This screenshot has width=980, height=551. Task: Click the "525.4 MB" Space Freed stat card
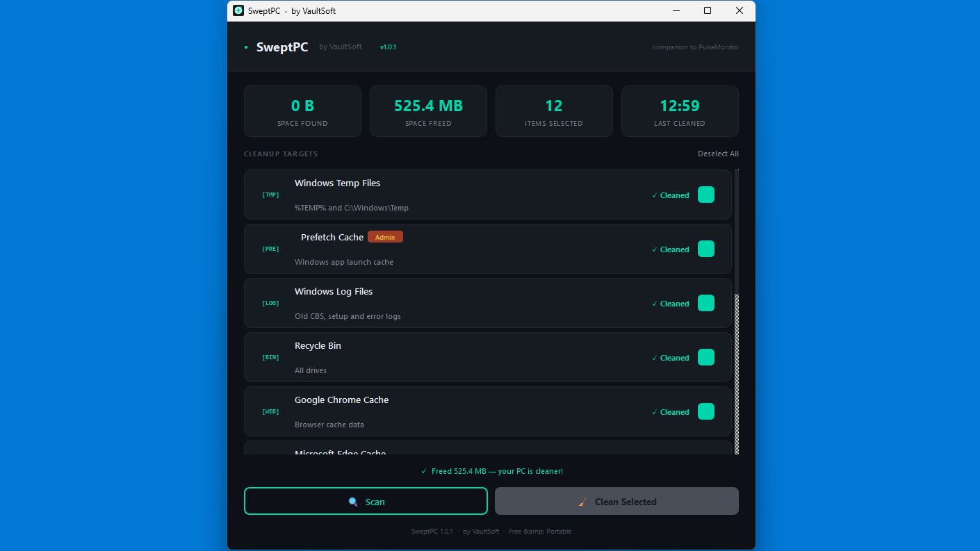click(428, 111)
